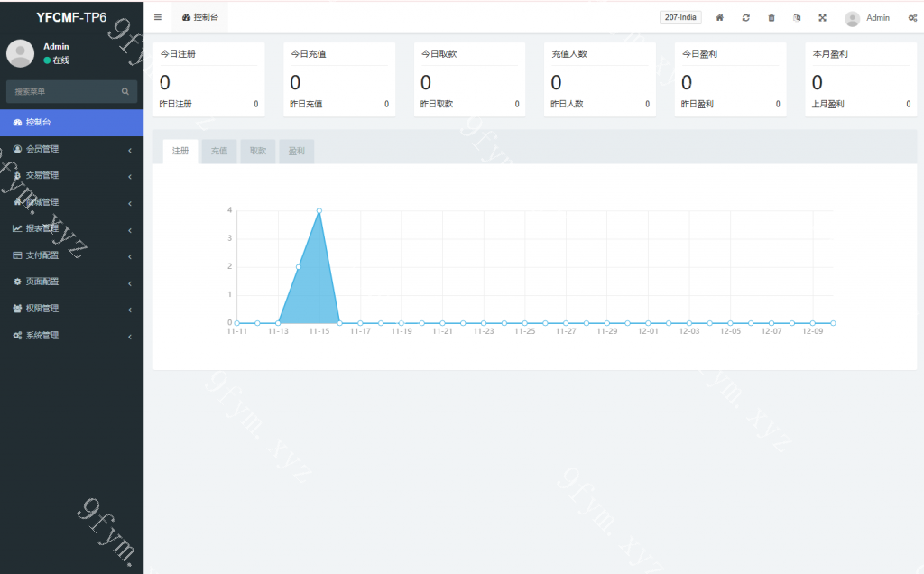Toggle fullscreen with the expand arrows icon
Viewport: 924px width, 574px height.
point(823,18)
